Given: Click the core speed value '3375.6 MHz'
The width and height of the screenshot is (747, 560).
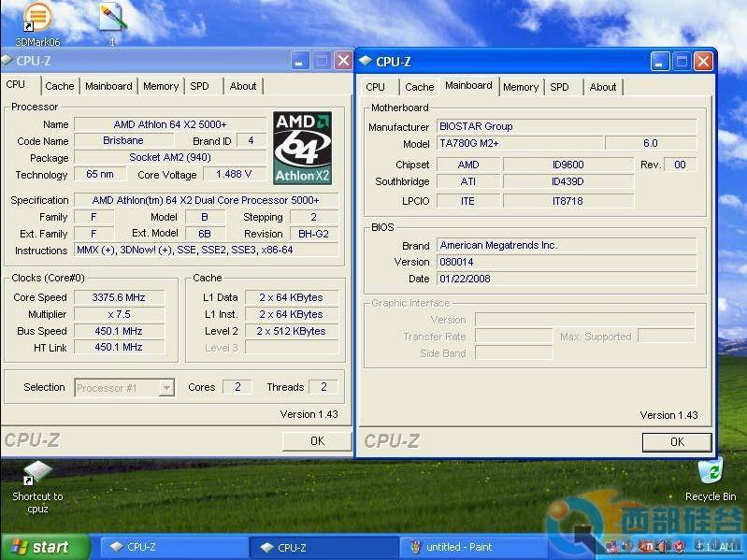Looking at the screenshot, I should (x=119, y=297).
